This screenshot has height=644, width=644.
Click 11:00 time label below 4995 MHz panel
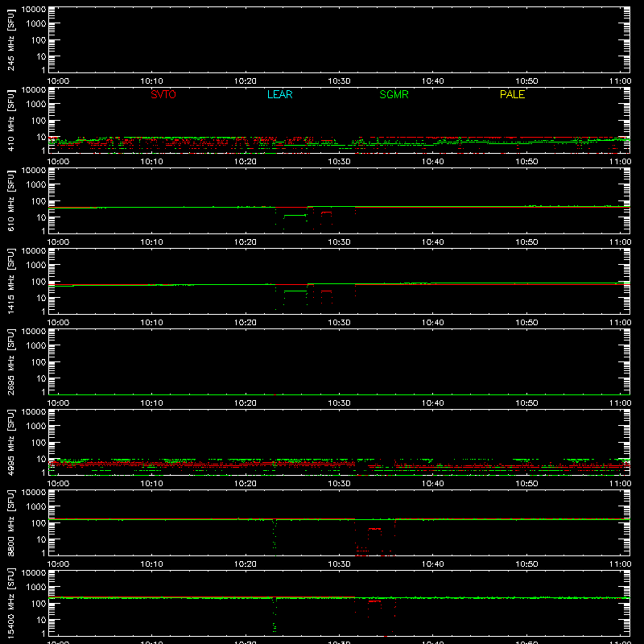point(620,484)
